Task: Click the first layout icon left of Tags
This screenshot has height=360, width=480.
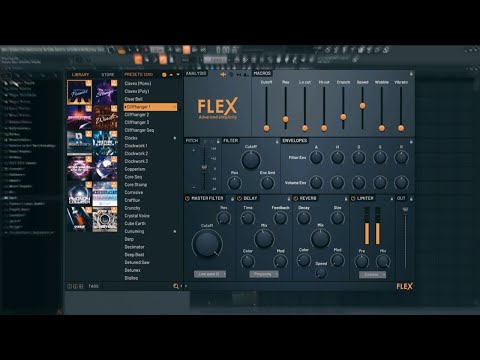Action: [x=69, y=286]
